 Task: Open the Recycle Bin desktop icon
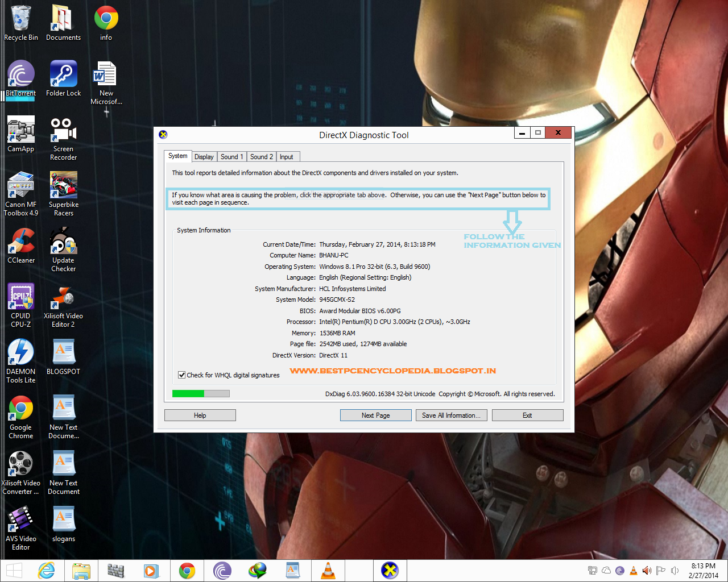pyautogui.click(x=21, y=23)
